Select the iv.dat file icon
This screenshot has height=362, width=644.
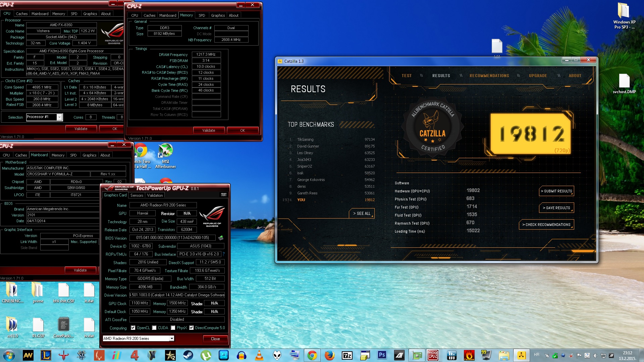[x=89, y=327]
